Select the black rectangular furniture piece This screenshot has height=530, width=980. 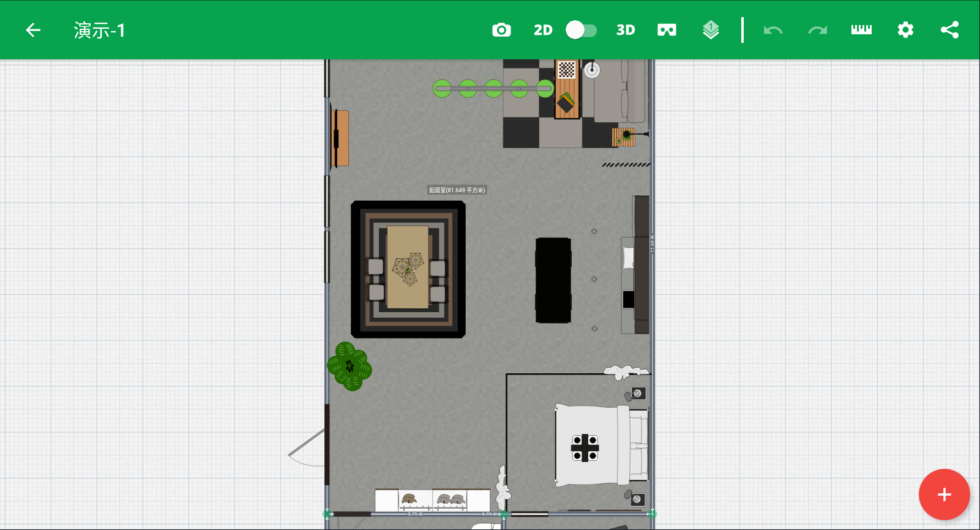[x=553, y=280]
